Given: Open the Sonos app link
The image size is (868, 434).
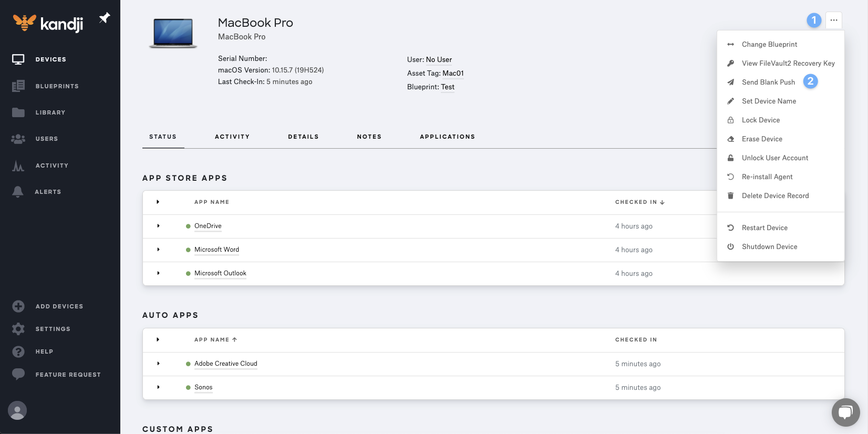Looking at the screenshot, I should (x=203, y=387).
